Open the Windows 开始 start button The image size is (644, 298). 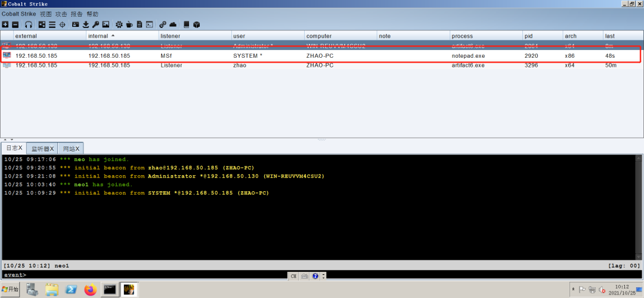[x=11, y=290]
